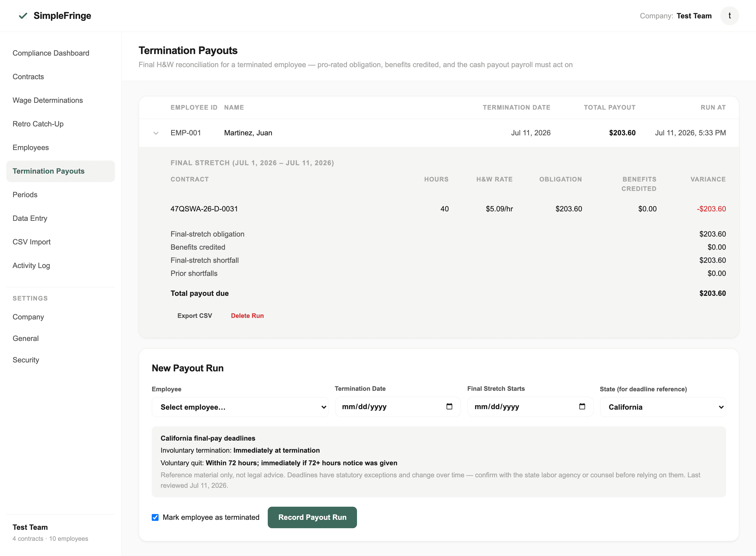Click the red Delete Run button
The width and height of the screenshot is (756, 556).
tap(247, 316)
